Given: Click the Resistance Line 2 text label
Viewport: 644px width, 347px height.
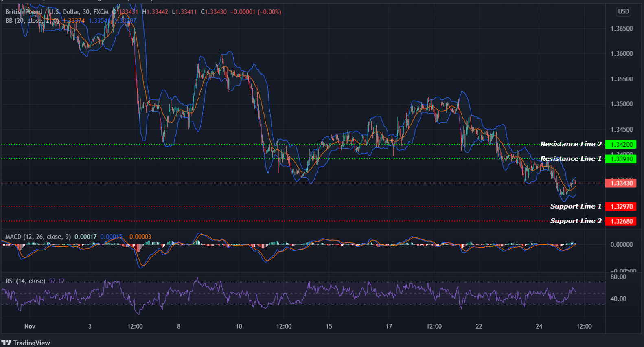Looking at the screenshot, I should [x=571, y=144].
